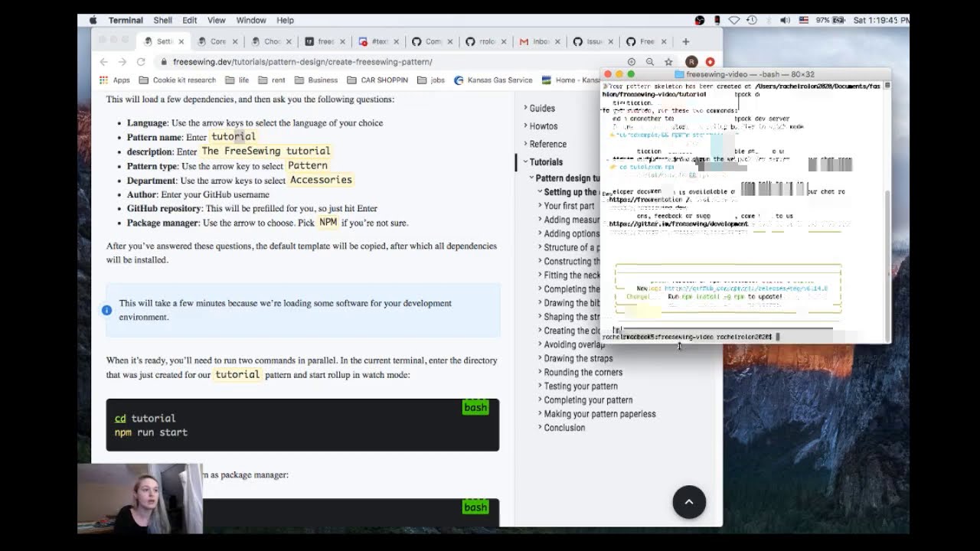Viewport: 980px width, 551px height.
Task: Click the 'cd tutorial' code block
Action: coord(302,425)
